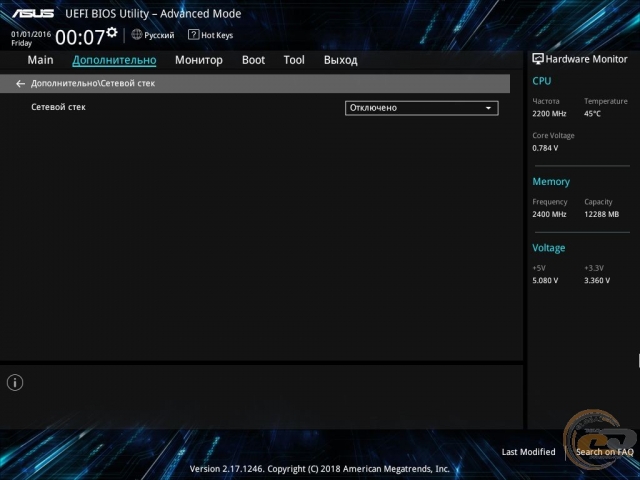
Task: Click Core Voltage value 0.784 V
Action: pos(545,148)
